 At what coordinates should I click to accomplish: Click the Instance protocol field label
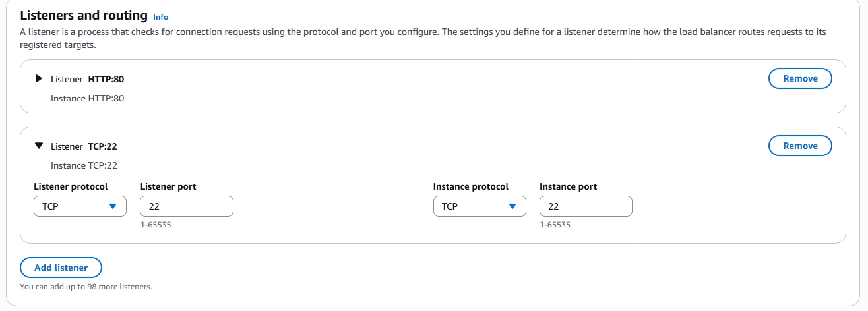click(470, 186)
